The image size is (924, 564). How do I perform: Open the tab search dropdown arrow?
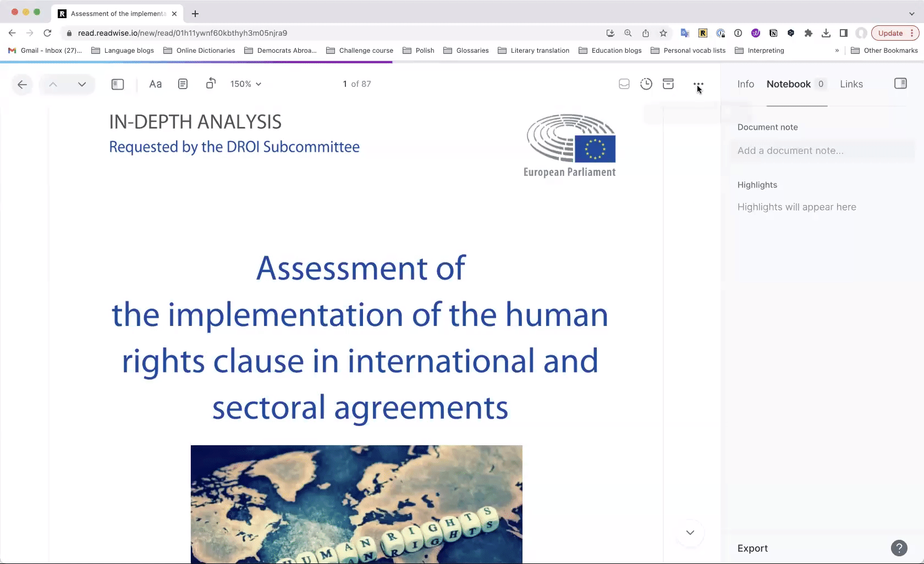tap(912, 14)
